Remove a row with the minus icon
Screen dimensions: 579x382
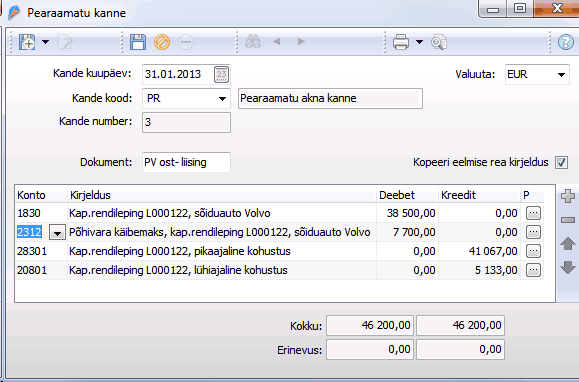[568, 220]
